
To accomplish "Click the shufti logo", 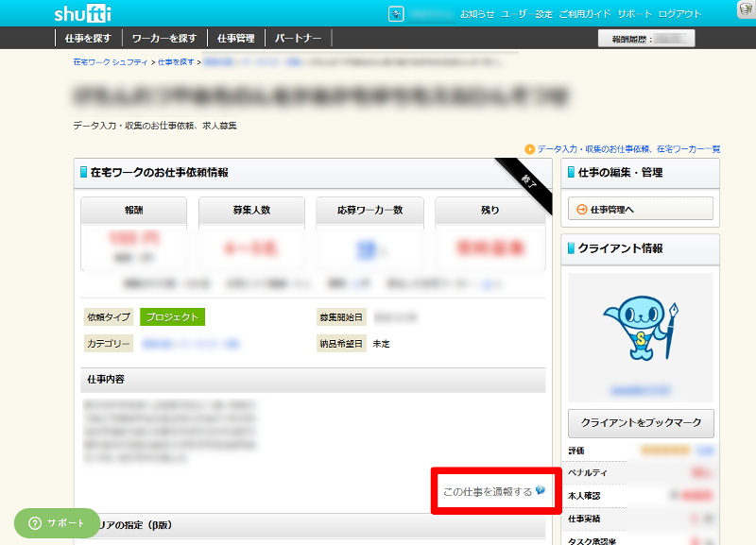I will 83,13.
